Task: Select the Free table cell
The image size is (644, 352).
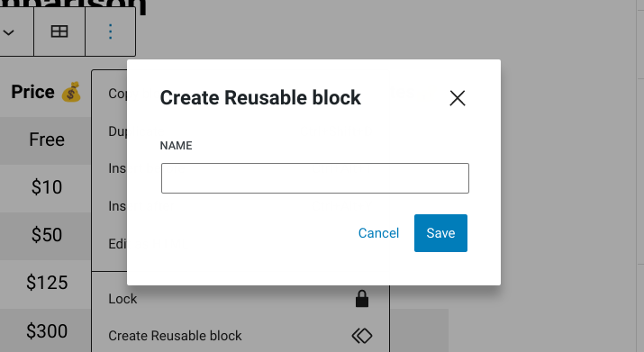Action: (x=45, y=140)
